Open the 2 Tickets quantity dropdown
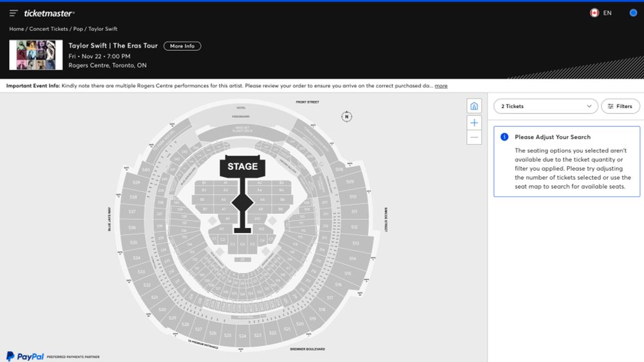Image resolution: width=644 pixels, height=362 pixels. click(545, 106)
